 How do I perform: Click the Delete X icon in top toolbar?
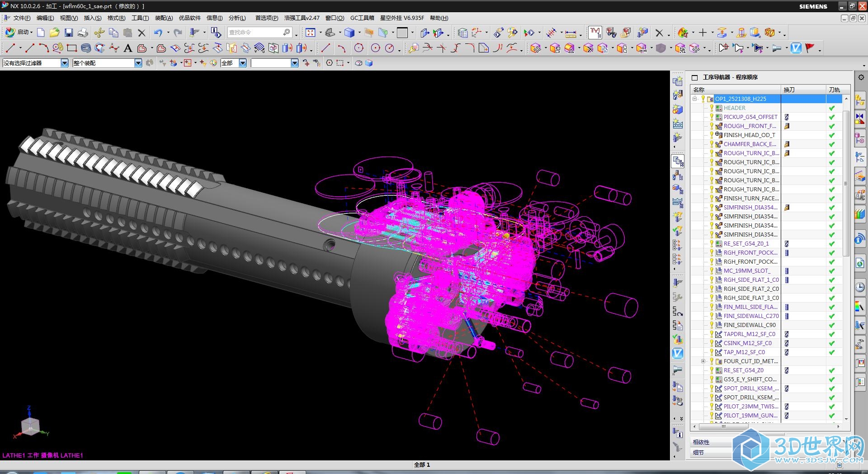point(142,33)
